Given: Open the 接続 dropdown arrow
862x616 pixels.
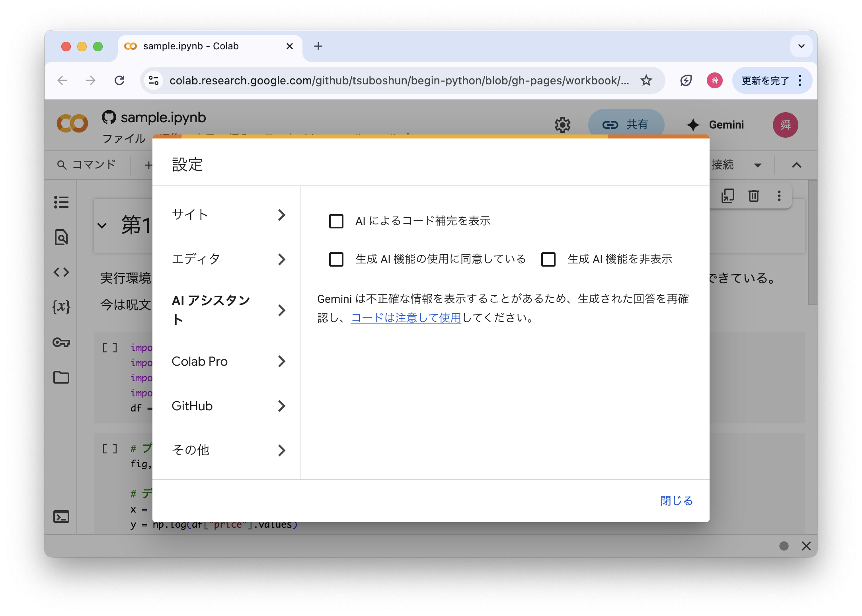Looking at the screenshot, I should coord(758,165).
